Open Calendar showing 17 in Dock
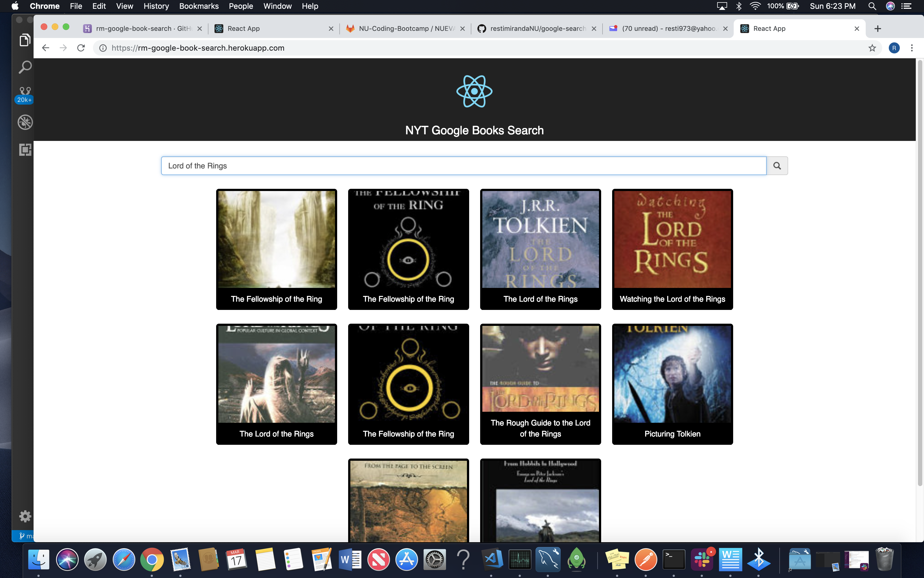This screenshot has height=578, width=924. (x=236, y=559)
